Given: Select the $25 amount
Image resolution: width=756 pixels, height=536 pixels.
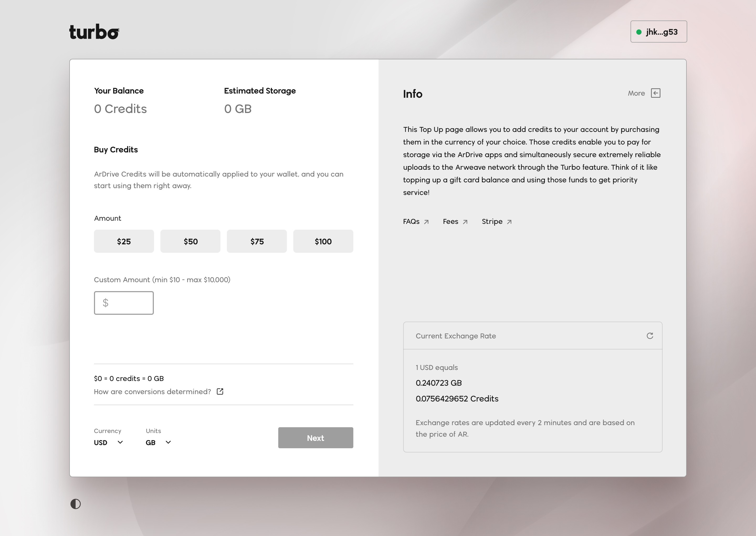Looking at the screenshot, I should click(x=124, y=241).
